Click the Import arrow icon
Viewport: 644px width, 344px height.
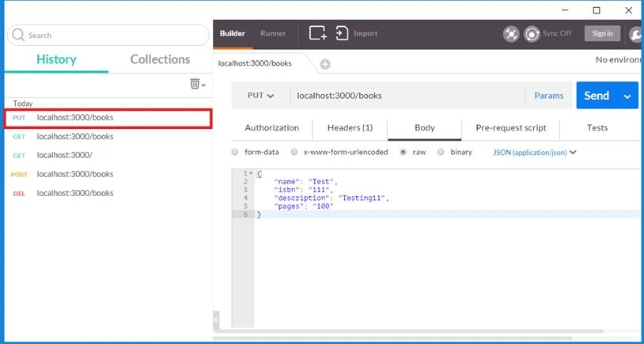pos(342,33)
